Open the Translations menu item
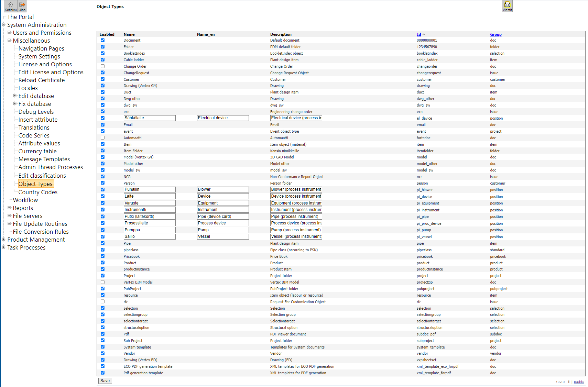Viewport: 588px width, 387px height. click(x=34, y=128)
